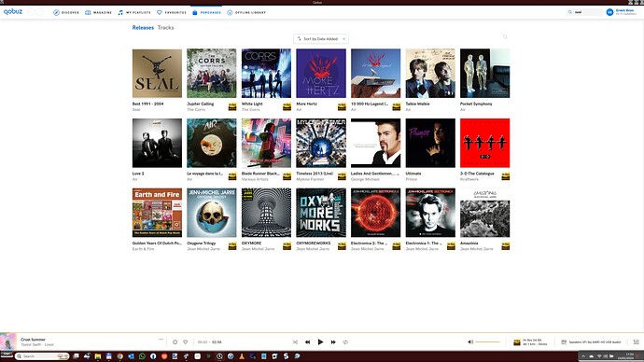Favourite the current track with the heart icon
This screenshot has width=644, height=362.
185,341
